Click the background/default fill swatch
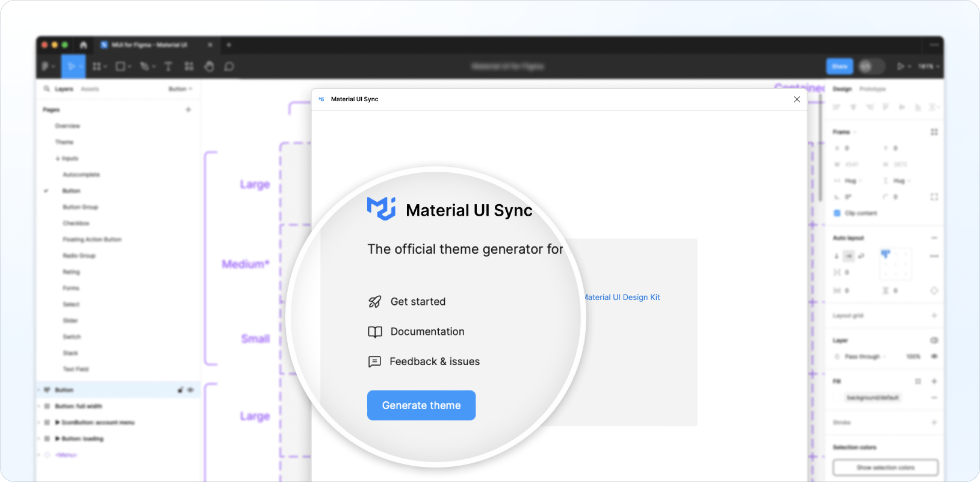The image size is (980, 482). (x=837, y=398)
